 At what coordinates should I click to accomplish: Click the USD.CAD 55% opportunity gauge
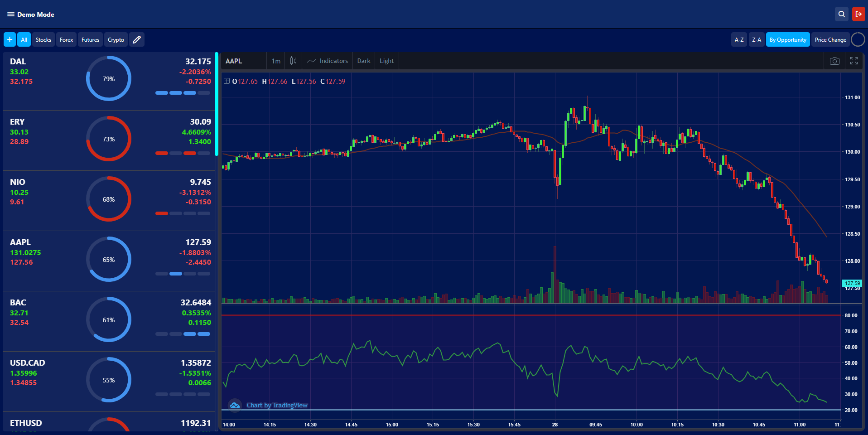coord(109,380)
